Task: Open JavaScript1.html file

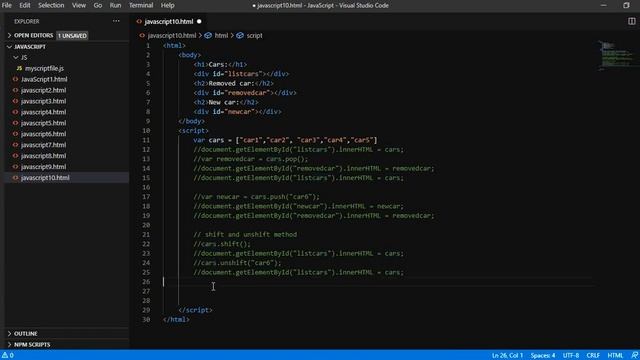Action: click(44, 79)
